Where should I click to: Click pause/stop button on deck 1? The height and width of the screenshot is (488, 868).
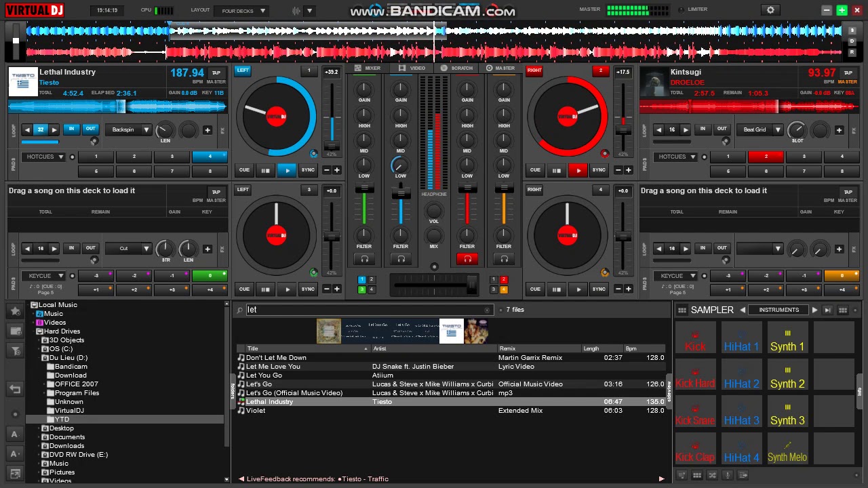tap(265, 170)
